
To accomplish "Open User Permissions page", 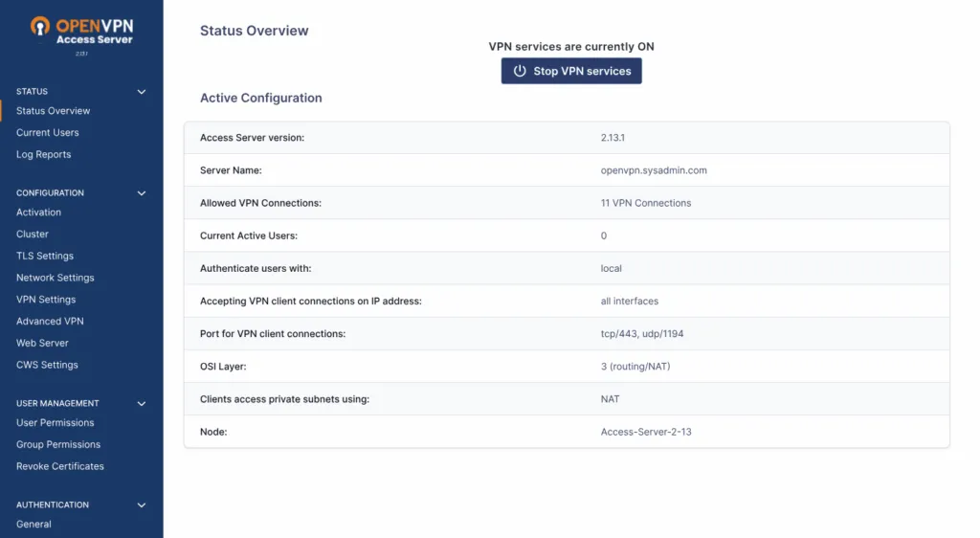I will point(55,423).
